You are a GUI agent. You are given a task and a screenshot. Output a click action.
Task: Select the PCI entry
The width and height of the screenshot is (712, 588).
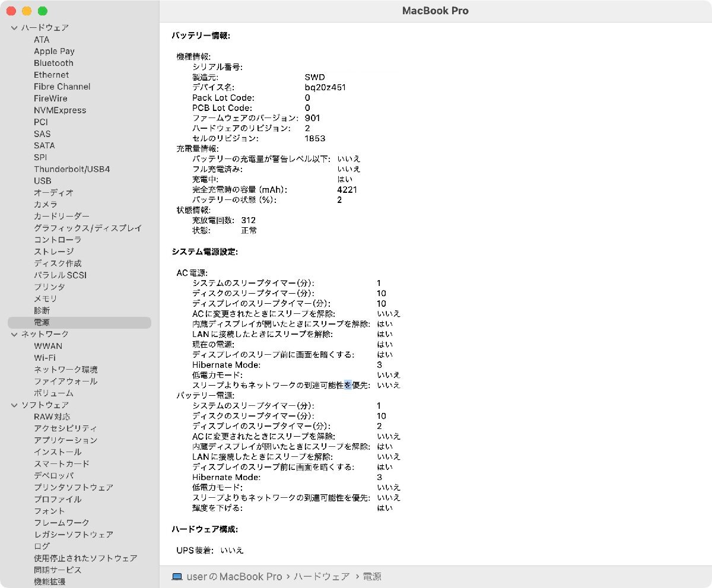[41, 122]
